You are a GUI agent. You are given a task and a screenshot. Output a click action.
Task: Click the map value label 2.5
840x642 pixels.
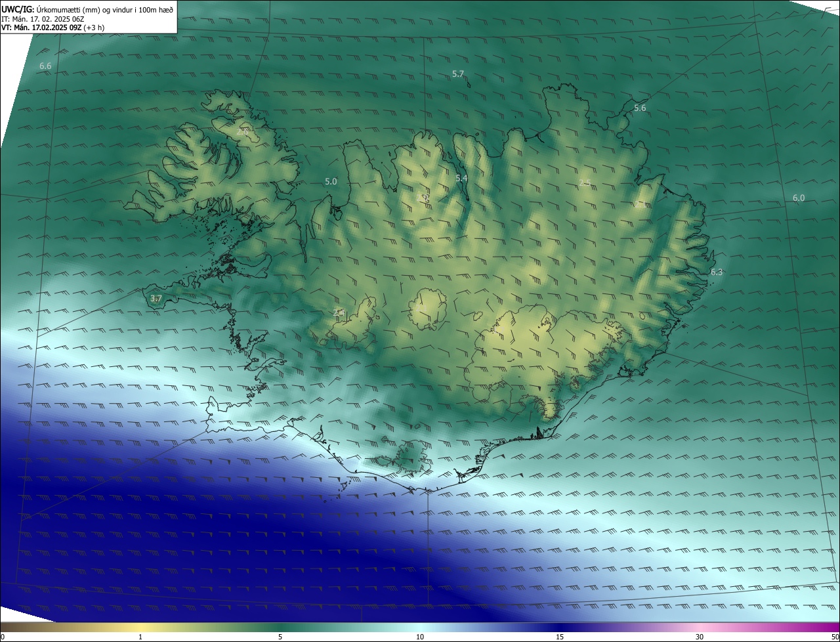(585, 182)
